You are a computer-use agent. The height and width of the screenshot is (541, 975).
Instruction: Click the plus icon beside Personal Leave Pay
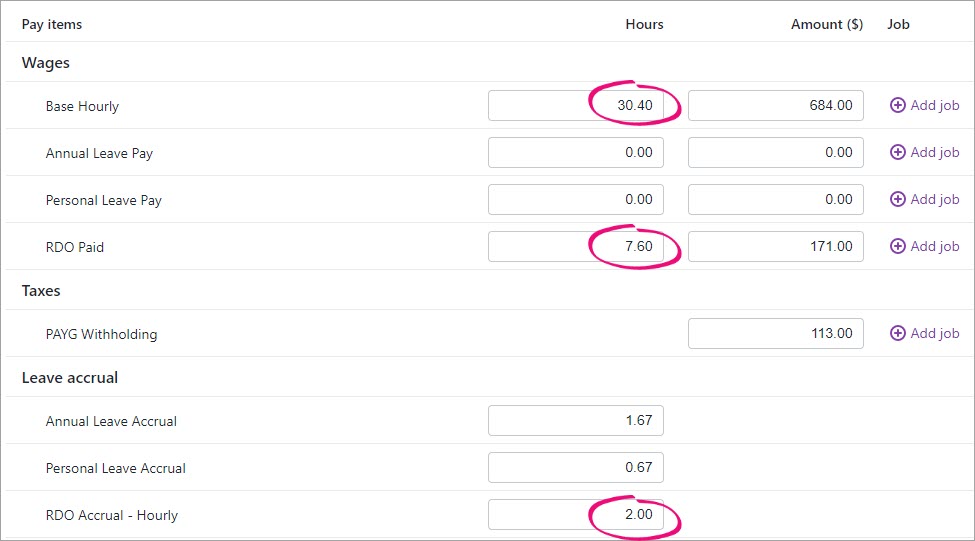coord(897,199)
